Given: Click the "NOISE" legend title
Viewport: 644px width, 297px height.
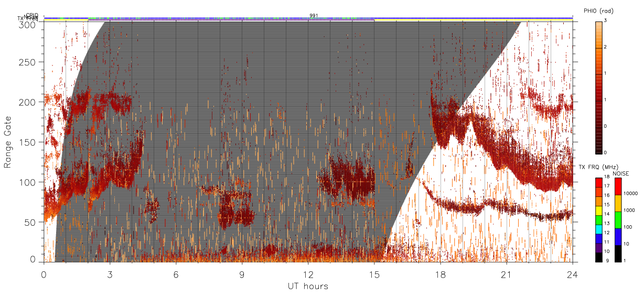Looking at the screenshot, I should tap(621, 173).
